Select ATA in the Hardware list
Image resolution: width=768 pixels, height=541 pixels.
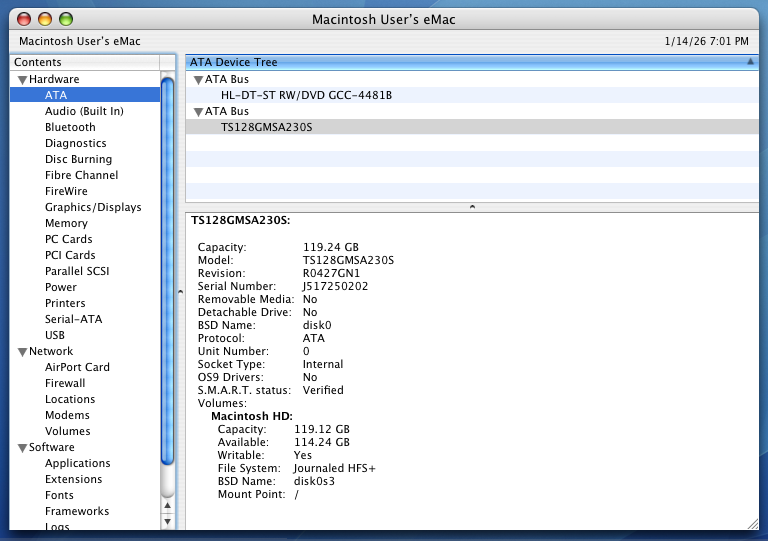point(85,95)
